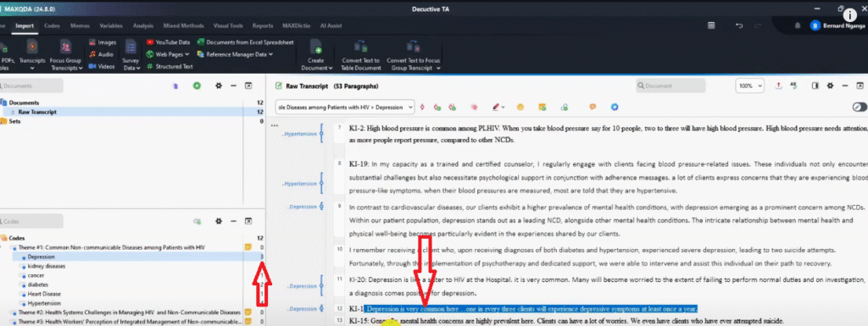Import Documents from Excel Spreadsheet
Image resolution: width=868 pixels, height=326 pixels.
point(246,42)
